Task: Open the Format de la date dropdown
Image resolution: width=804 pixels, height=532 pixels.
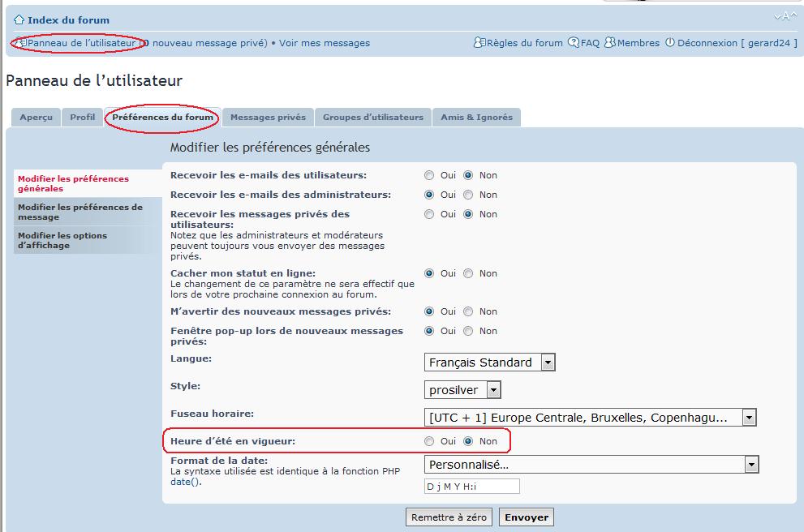Action: point(591,465)
